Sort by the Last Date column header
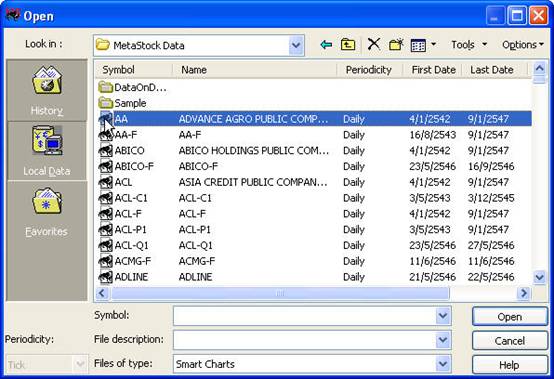Screen dimensions: 554x379 tap(494, 70)
